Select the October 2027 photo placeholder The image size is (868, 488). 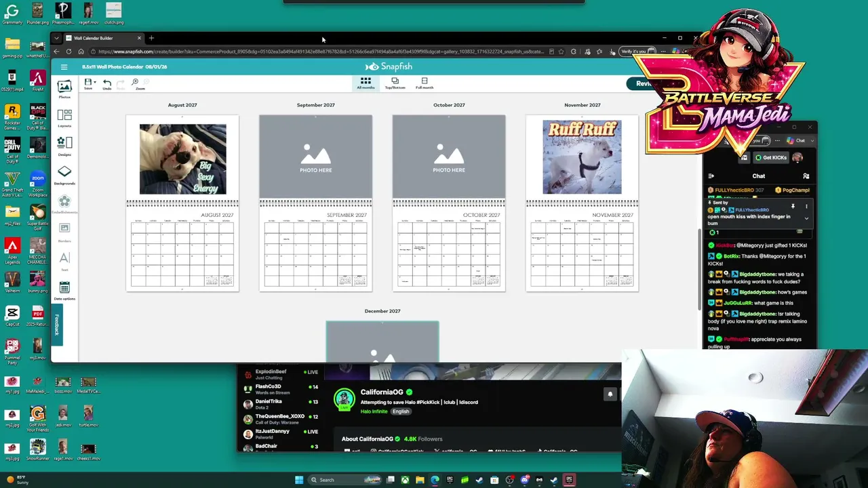tap(449, 157)
